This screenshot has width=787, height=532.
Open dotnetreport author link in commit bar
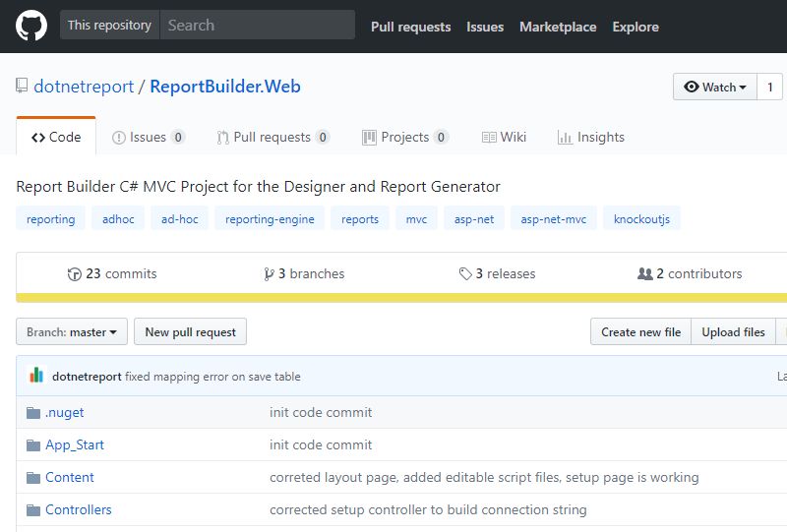87,377
